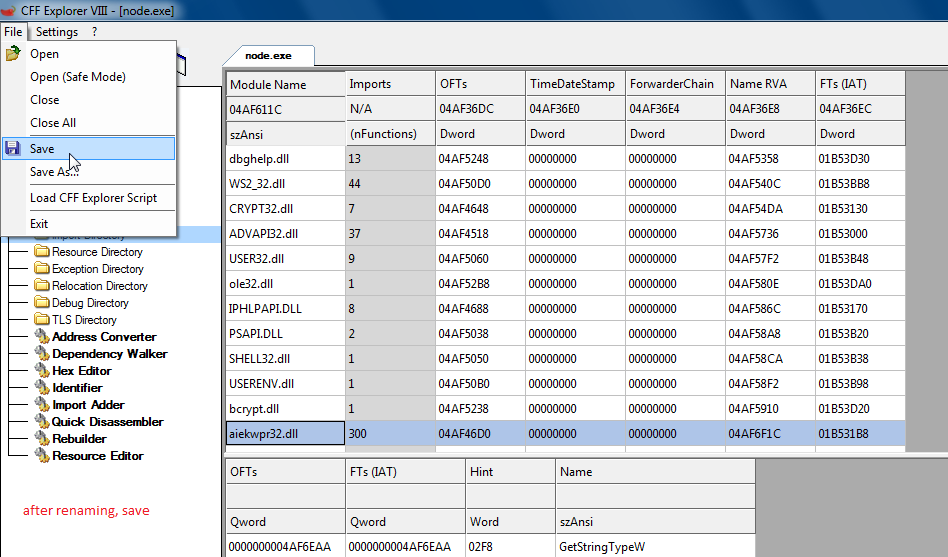The image size is (948, 557).
Task: Click the Debug Directory folder icon
Action: [42, 302]
